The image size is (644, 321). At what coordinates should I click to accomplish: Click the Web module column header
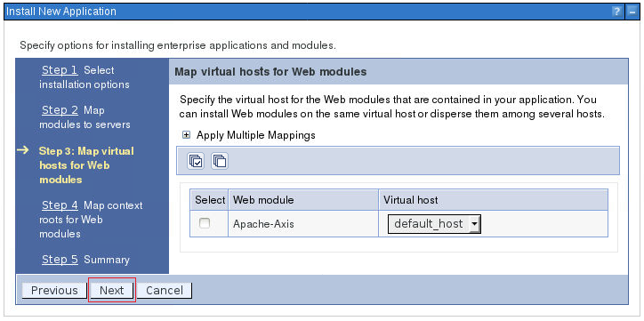click(303, 200)
